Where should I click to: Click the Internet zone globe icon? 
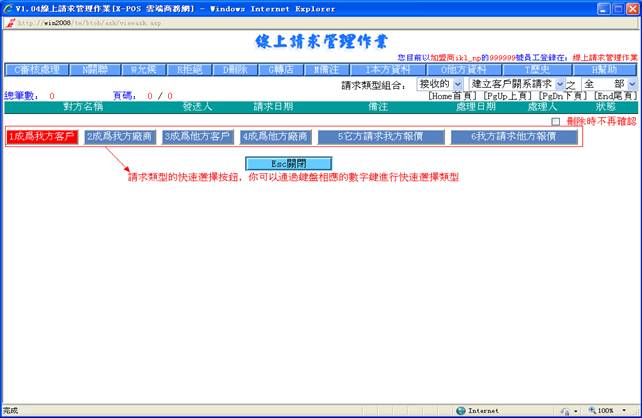tap(461, 410)
